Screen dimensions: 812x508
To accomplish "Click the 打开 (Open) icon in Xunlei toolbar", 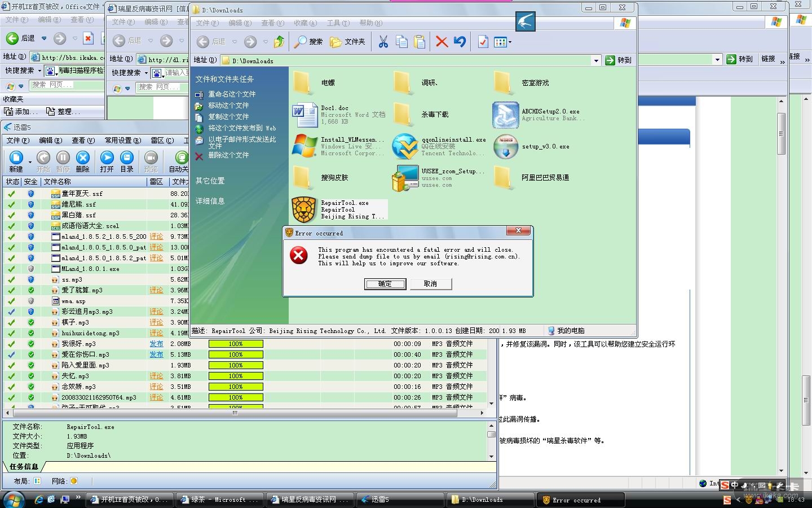I will point(107,158).
